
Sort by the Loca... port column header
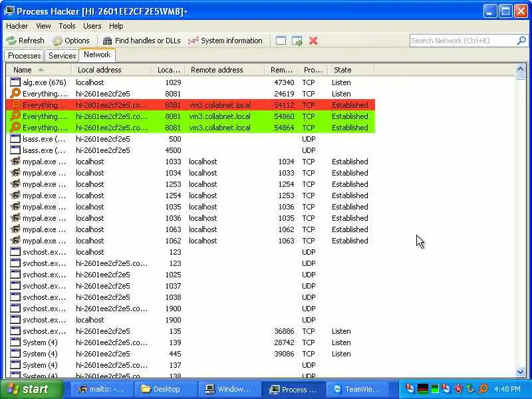pyautogui.click(x=168, y=70)
